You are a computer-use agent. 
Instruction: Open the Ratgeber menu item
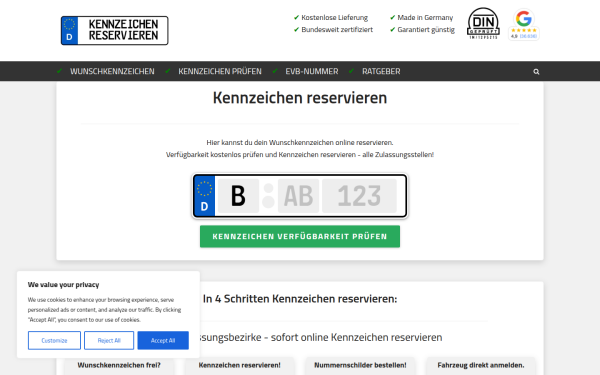381,72
